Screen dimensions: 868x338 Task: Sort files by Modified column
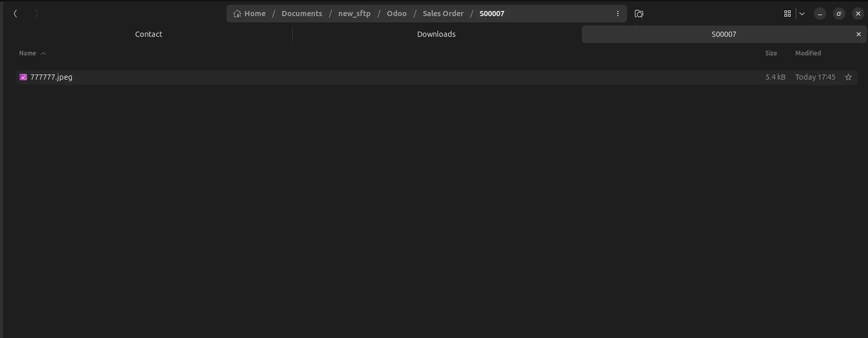808,53
